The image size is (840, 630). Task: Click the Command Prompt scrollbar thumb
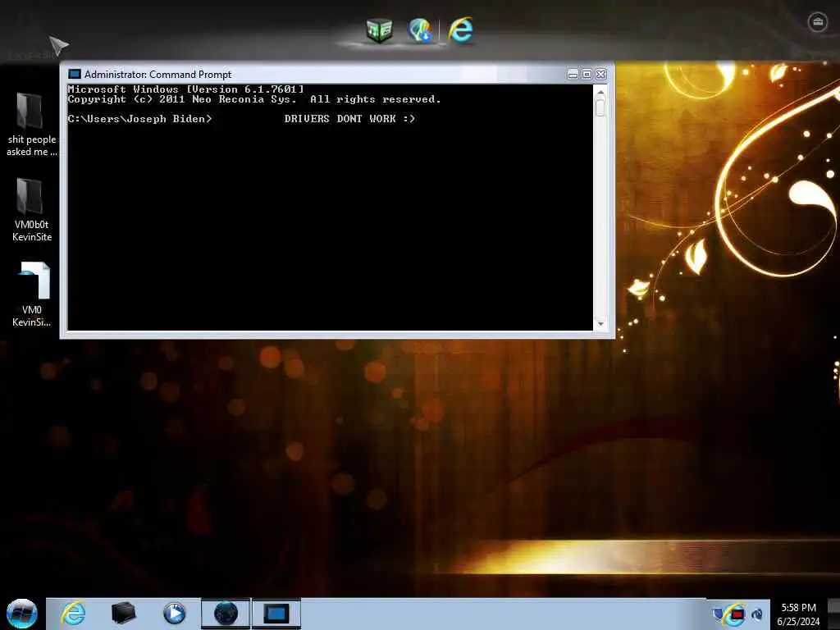(x=600, y=107)
